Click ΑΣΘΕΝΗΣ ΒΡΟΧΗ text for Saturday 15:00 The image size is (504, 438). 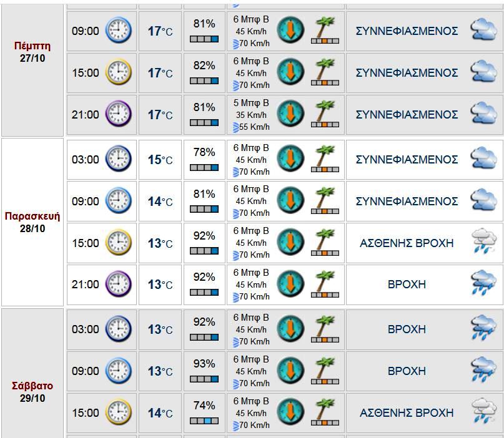[x=407, y=412]
